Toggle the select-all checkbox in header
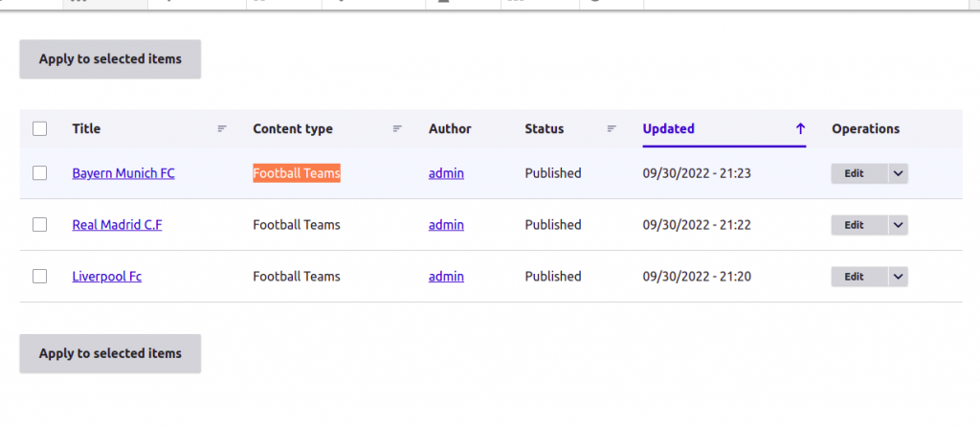 click(39, 129)
